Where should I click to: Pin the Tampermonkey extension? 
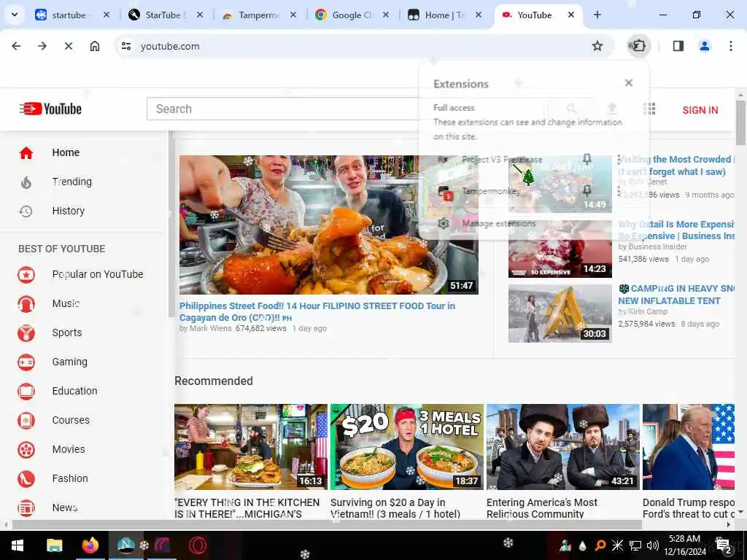click(587, 191)
